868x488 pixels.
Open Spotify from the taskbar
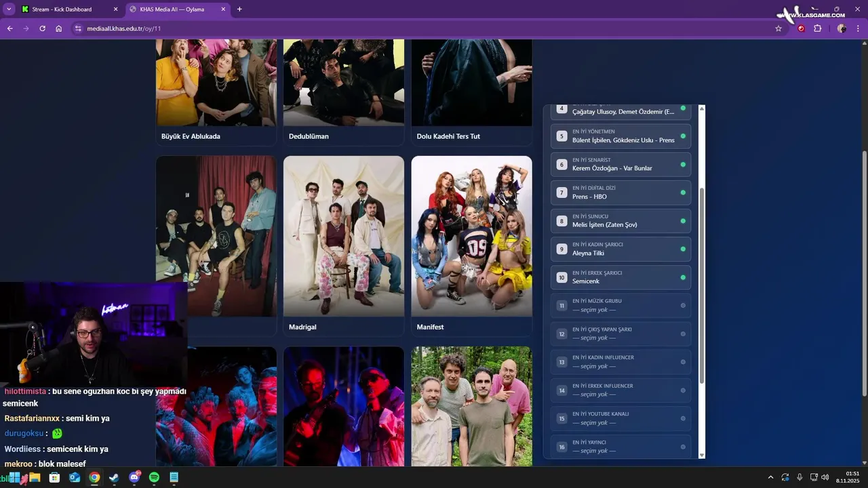pyautogui.click(x=154, y=478)
